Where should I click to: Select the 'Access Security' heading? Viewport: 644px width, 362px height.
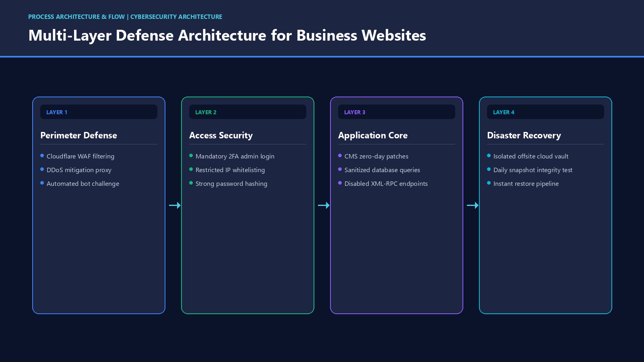pyautogui.click(x=221, y=136)
